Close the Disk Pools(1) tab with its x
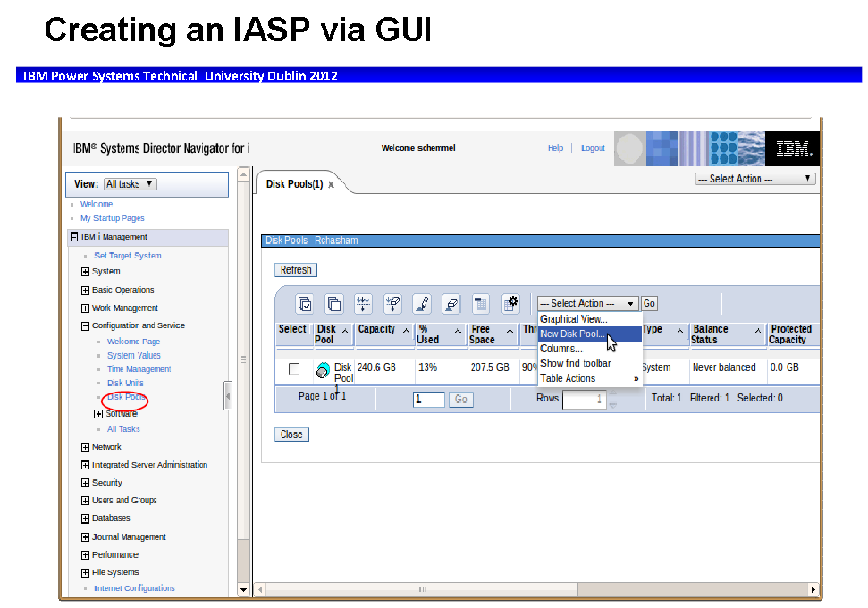868x608 pixels. tap(331, 185)
